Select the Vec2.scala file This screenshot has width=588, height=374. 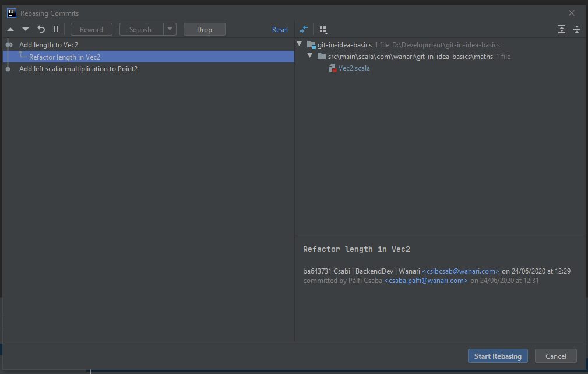(354, 68)
